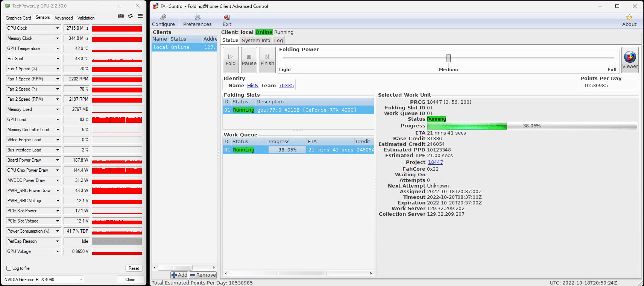Expand GPU Clock sensor dropdown
644x286 pixels.
(x=58, y=28)
